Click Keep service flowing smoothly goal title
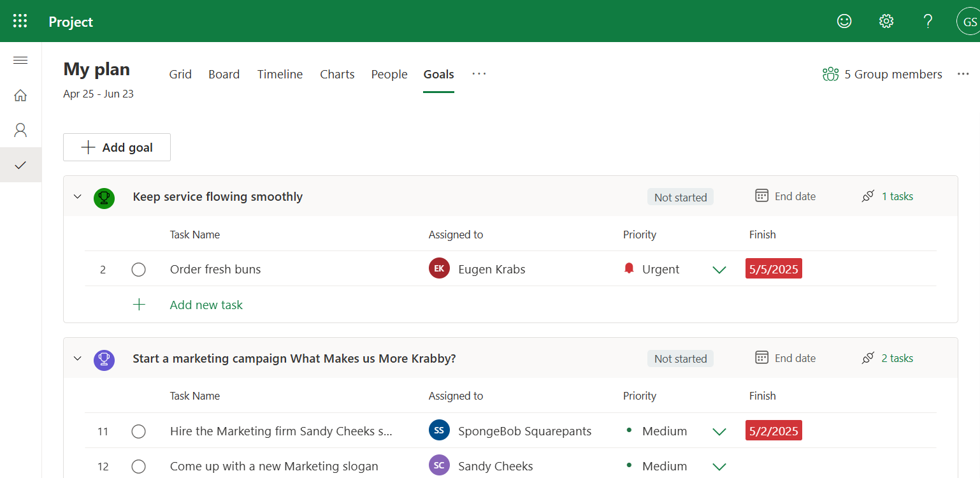Image resolution: width=980 pixels, height=478 pixels. coord(218,196)
